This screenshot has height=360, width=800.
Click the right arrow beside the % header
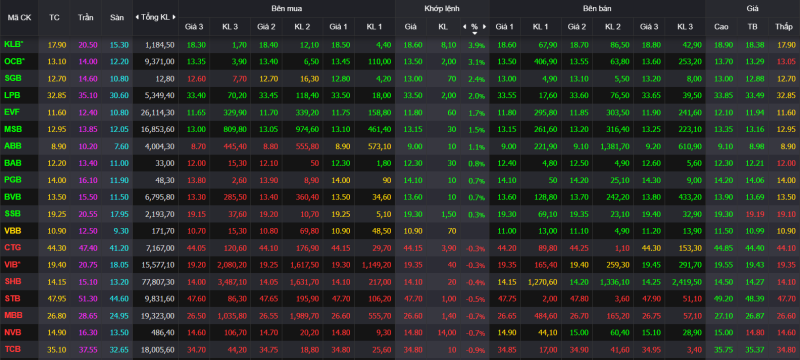pyautogui.click(x=484, y=27)
